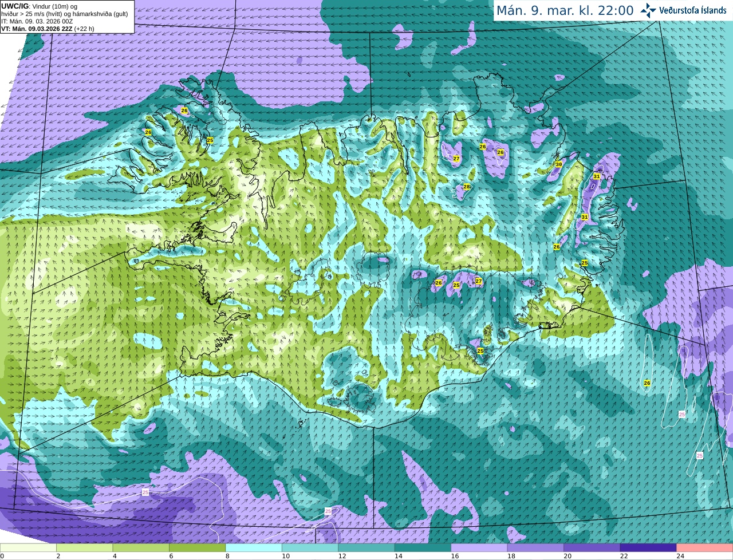The image size is (733, 560).
Task: Pick the 18–20 m/s light purple swatch
Action: tap(535, 547)
